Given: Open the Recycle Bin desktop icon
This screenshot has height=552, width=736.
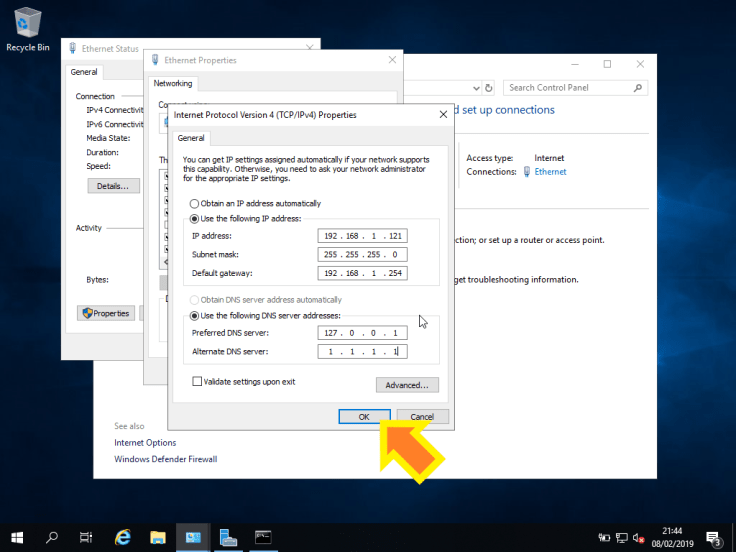Looking at the screenshot, I should point(27,27).
